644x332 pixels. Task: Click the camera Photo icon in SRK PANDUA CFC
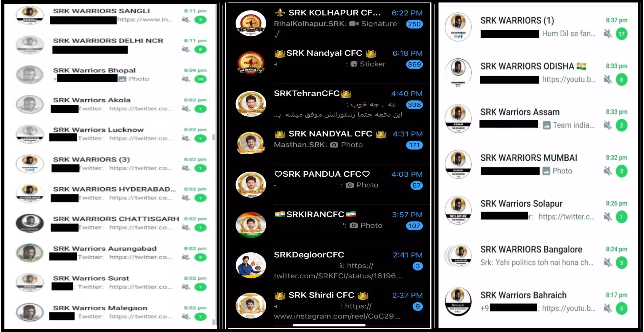tap(349, 185)
